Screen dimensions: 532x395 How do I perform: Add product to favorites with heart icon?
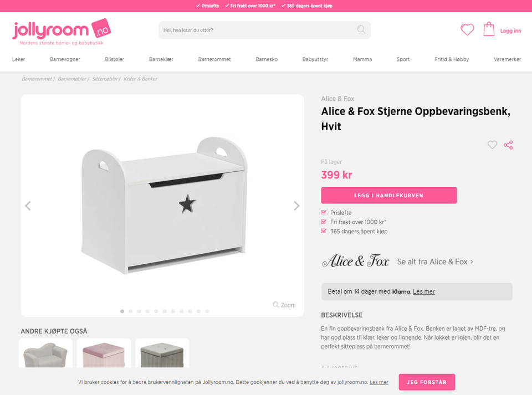click(492, 145)
